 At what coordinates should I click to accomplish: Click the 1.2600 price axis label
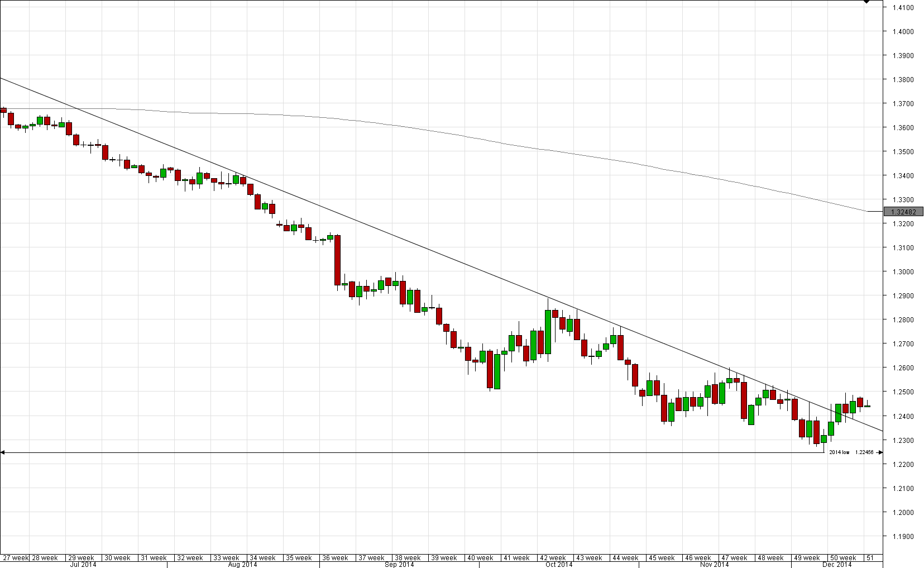tap(903, 367)
